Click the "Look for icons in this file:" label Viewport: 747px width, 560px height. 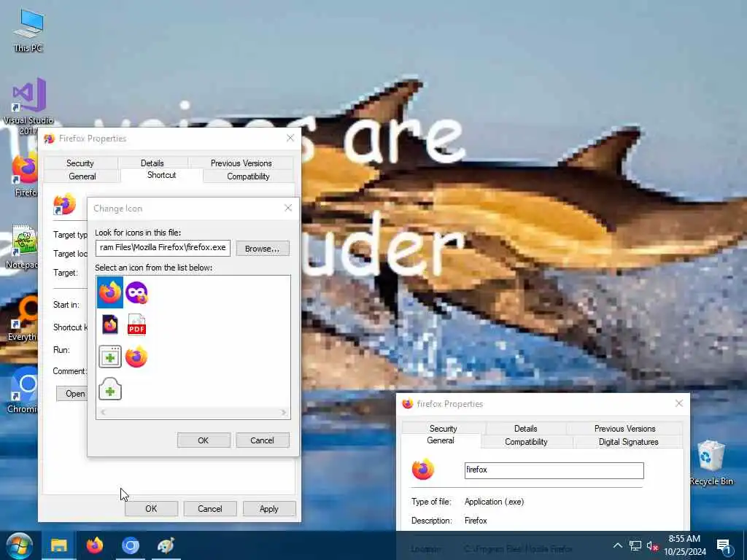tap(138, 233)
